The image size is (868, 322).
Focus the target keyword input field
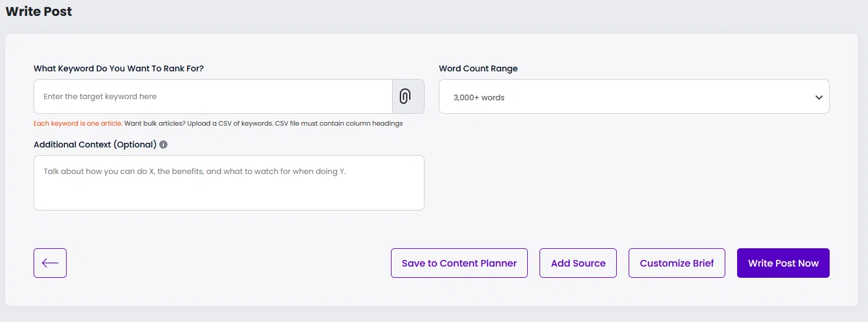(213, 96)
